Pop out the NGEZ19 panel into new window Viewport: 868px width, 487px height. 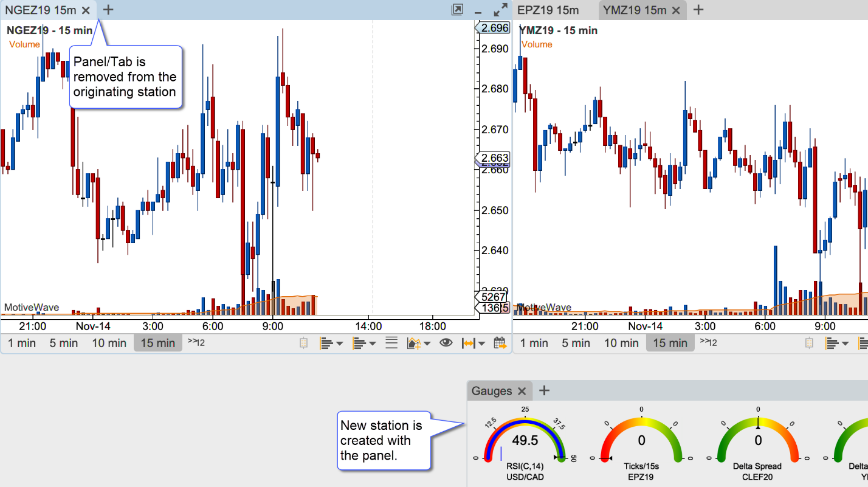[457, 10]
